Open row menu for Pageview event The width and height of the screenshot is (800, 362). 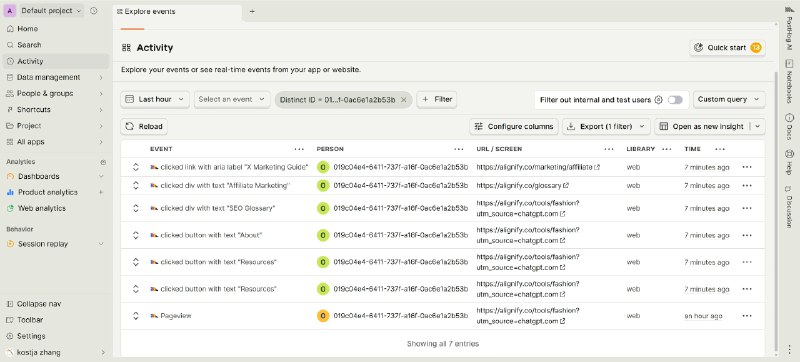pos(747,316)
